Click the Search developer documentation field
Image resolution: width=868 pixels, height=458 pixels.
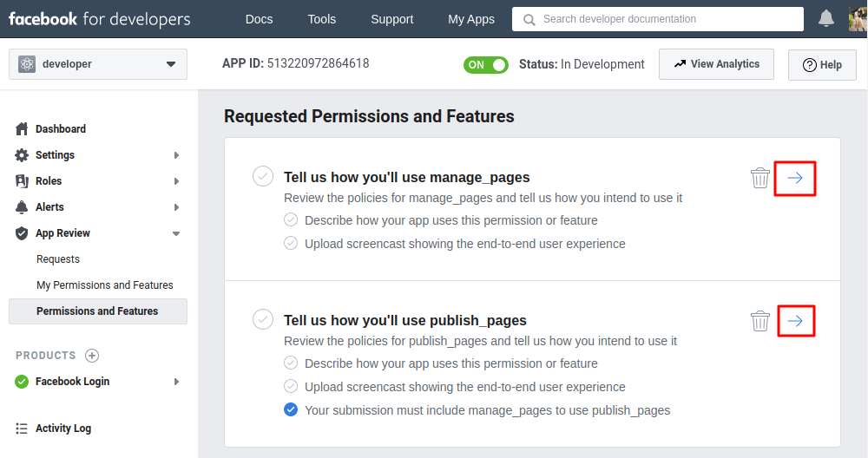coord(658,19)
